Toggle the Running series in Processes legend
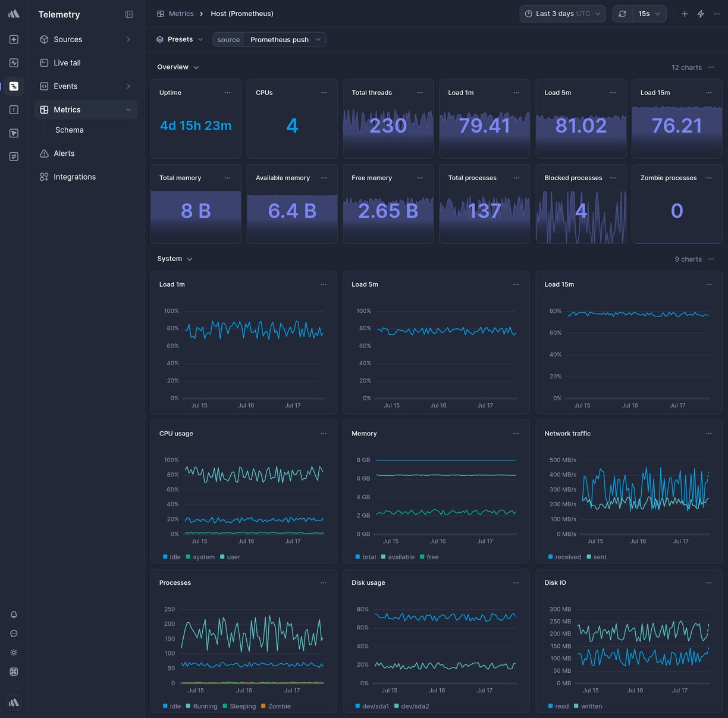 click(x=202, y=707)
